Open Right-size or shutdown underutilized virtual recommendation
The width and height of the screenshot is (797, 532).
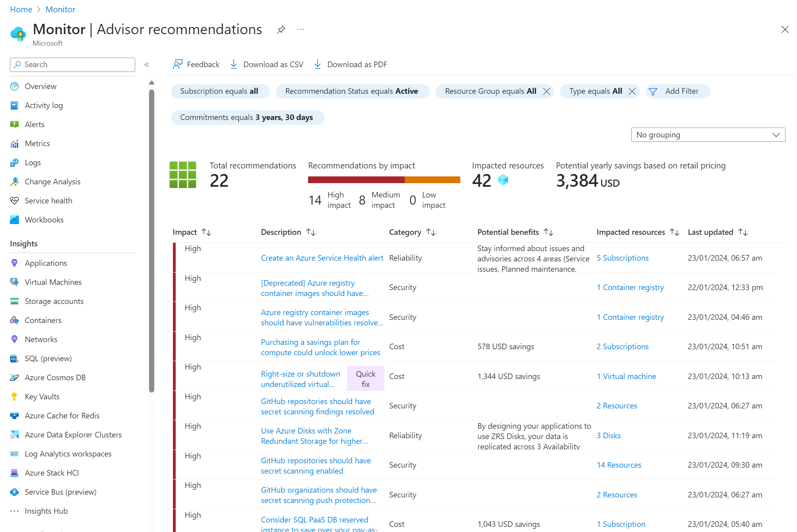pos(301,379)
